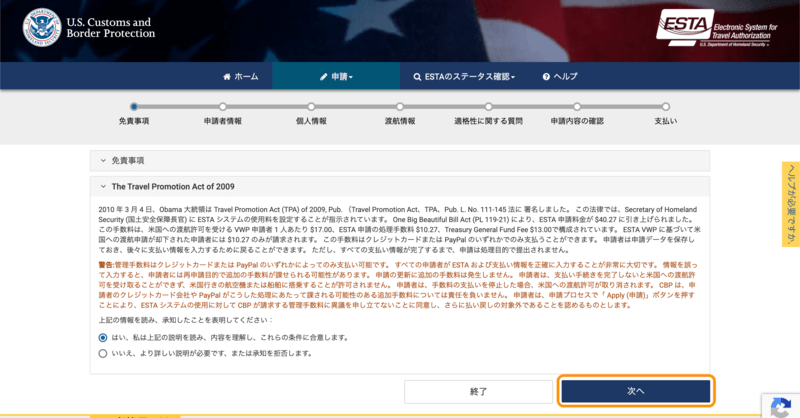Click the home icon beside ホーム

(227, 77)
